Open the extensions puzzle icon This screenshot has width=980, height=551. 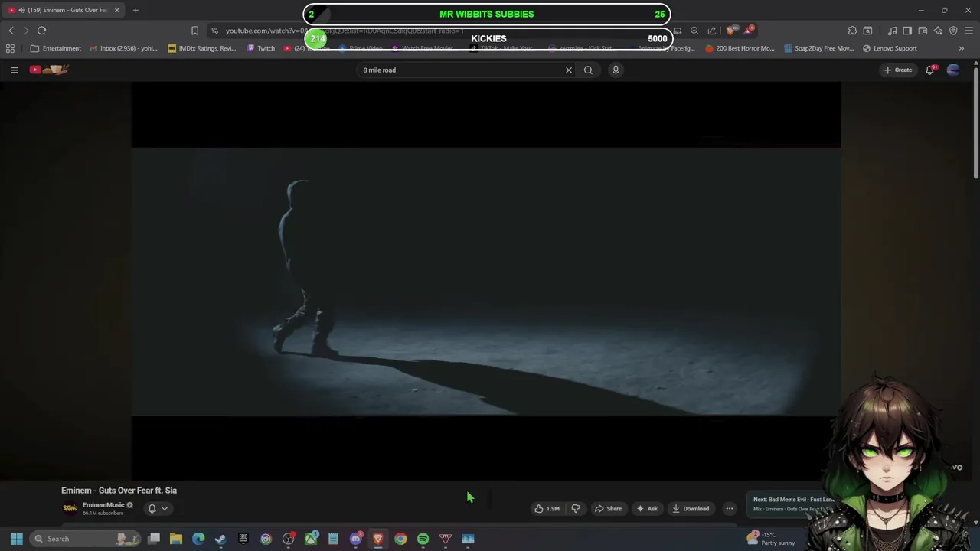[x=852, y=31]
